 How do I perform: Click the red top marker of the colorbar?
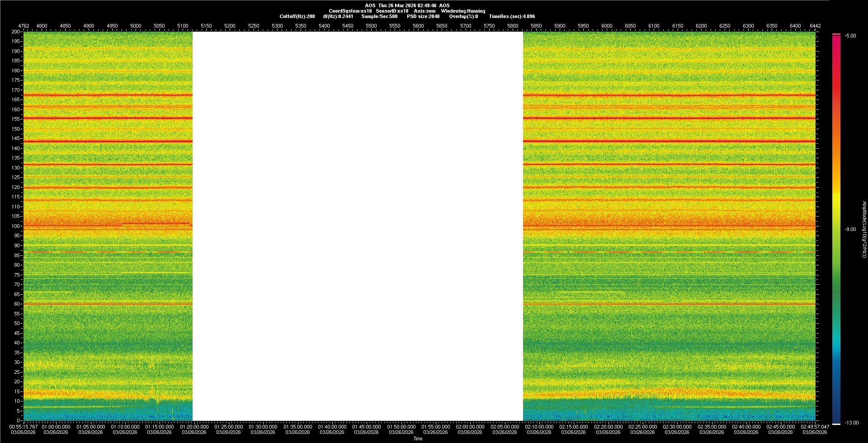[836, 34]
